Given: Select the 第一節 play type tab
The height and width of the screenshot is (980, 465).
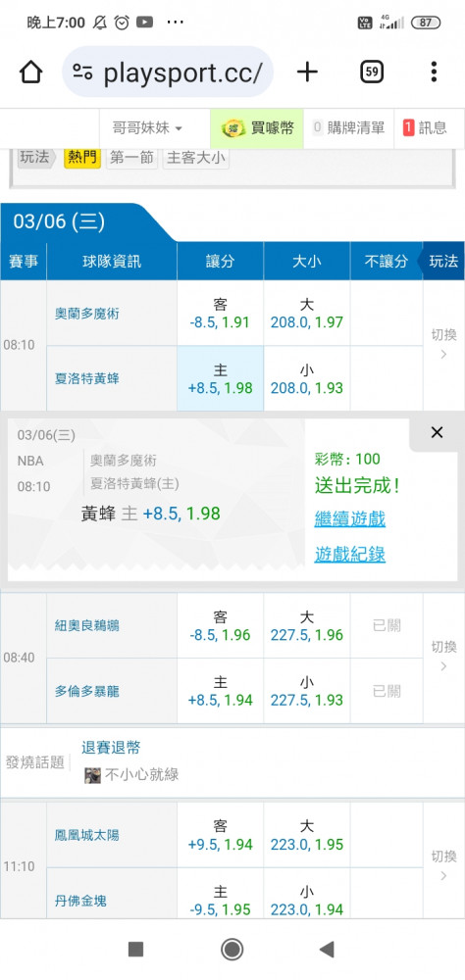Looking at the screenshot, I should click(x=132, y=158).
